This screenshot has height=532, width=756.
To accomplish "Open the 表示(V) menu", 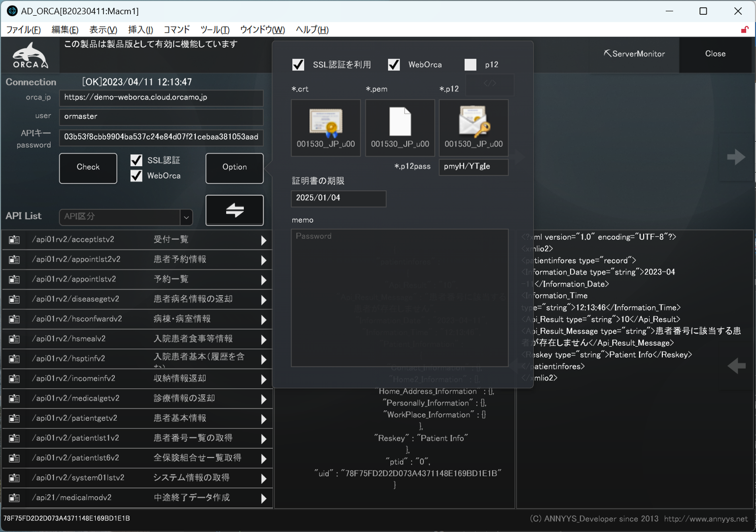I will (103, 30).
